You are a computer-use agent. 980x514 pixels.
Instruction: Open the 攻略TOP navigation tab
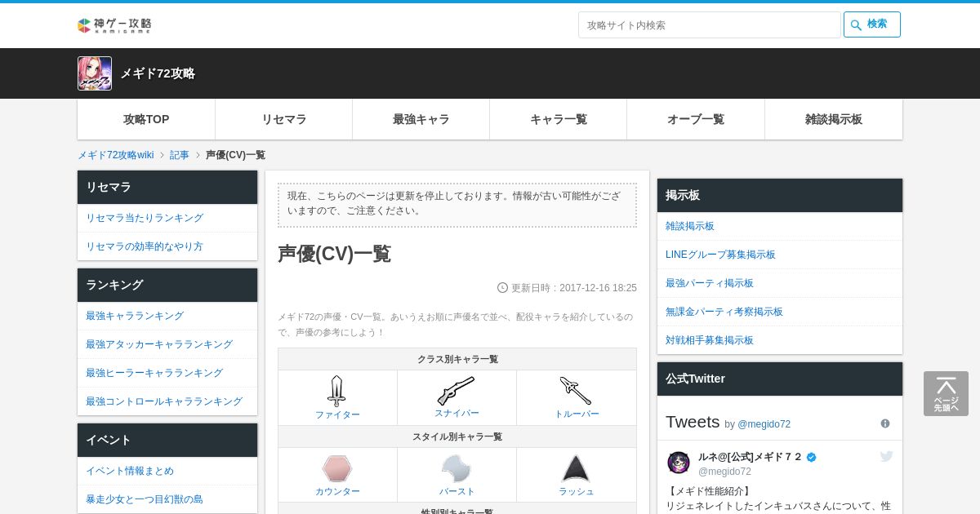(146, 119)
